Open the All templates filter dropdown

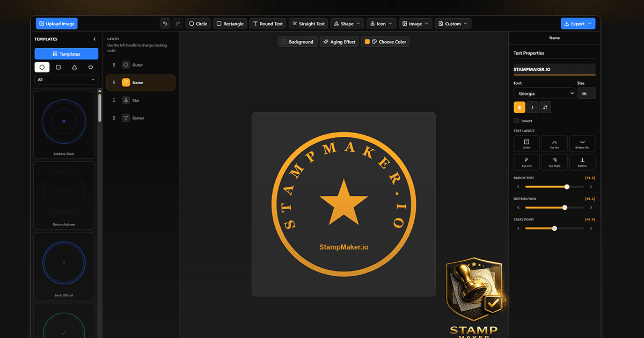click(x=65, y=79)
